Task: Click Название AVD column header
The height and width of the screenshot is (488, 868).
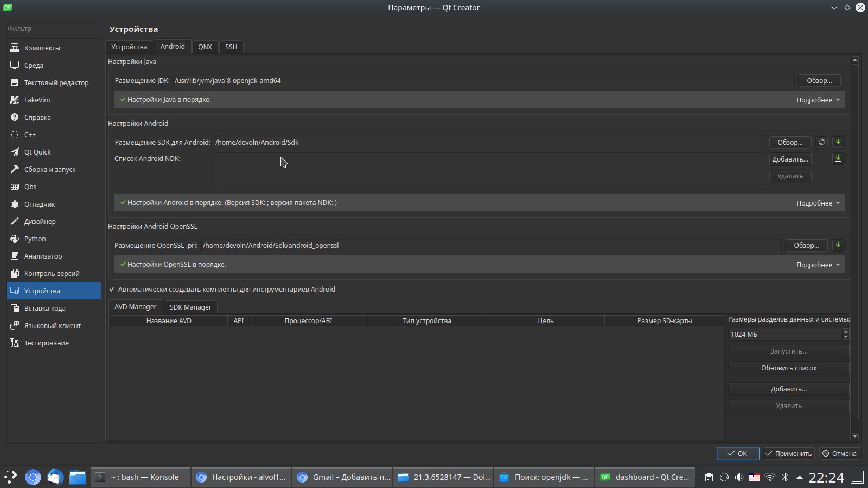Action: tap(169, 320)
